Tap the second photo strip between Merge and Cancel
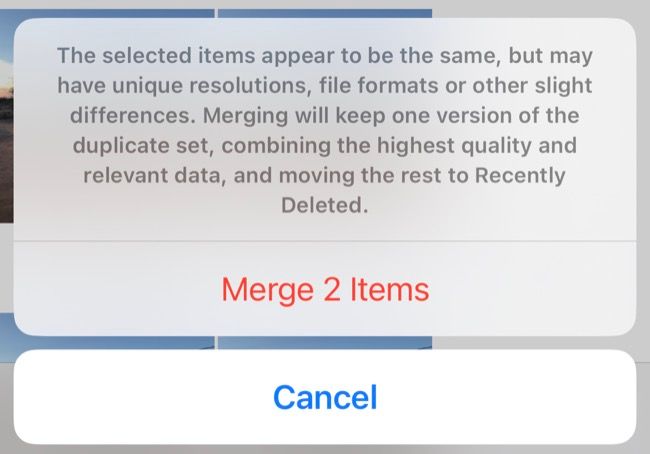This screenshot has width=650, height=454. pyautogui.click(x=325, y=342)
